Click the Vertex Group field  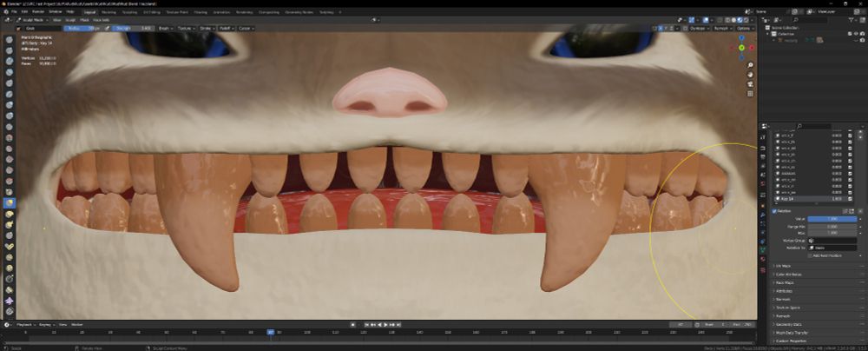pyautogui.click(x=832, y=241)
